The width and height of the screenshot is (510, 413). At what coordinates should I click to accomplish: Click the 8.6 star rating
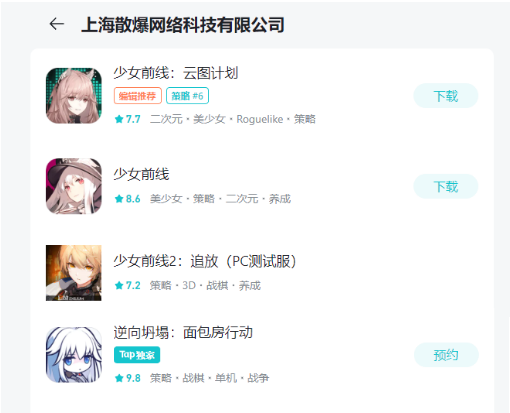128,199
